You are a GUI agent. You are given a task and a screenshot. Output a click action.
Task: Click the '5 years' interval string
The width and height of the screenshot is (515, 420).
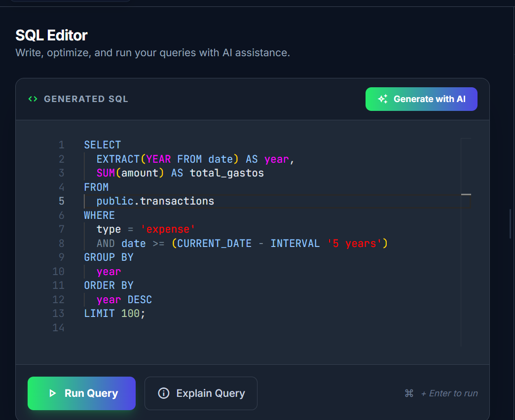tap(354, 244)
